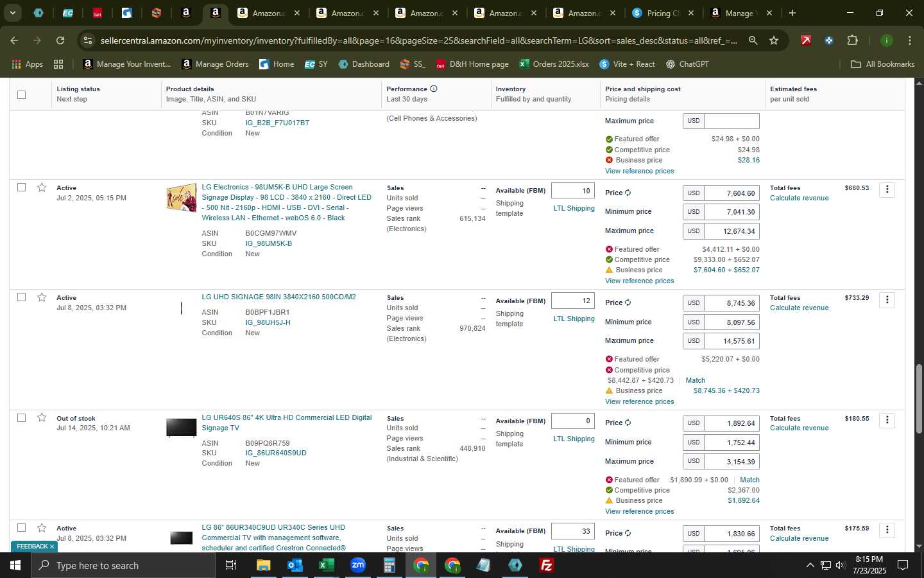
Task: Select checkbox for LG UHD SIGNAGE 98IN listing
Action: click(21, 297)
